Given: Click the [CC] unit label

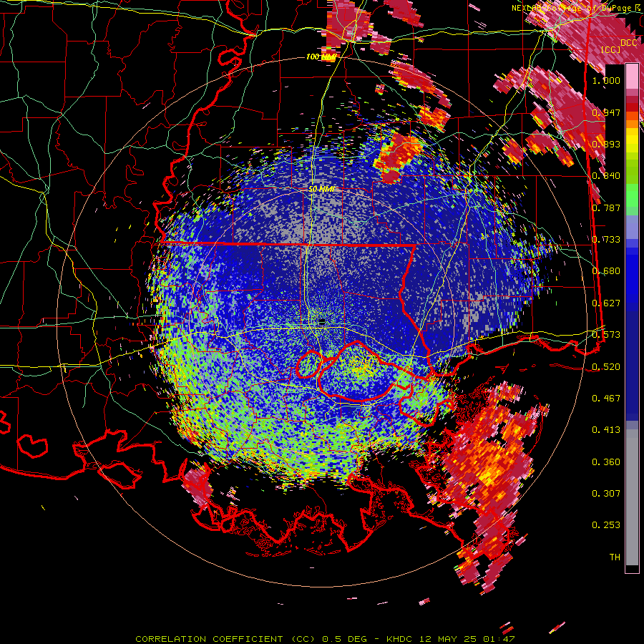Looking at the screenshot, I should click(611, 49).
